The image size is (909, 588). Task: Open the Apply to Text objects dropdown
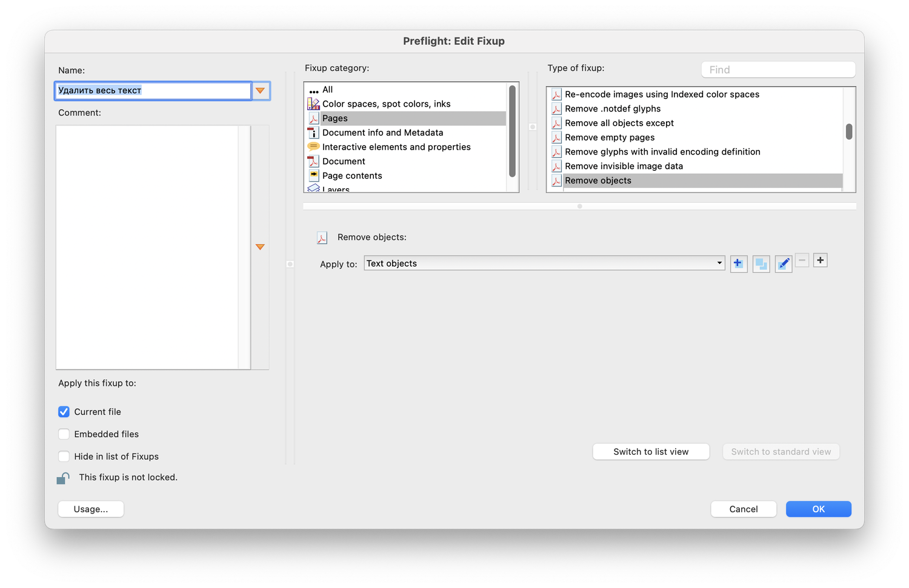[x=544, y=263]
